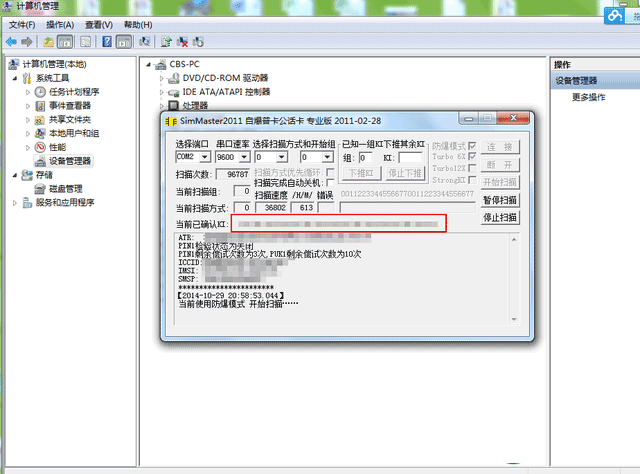Click the KI input field
This screenshot has height=474, width=640.
pos(410,158)
